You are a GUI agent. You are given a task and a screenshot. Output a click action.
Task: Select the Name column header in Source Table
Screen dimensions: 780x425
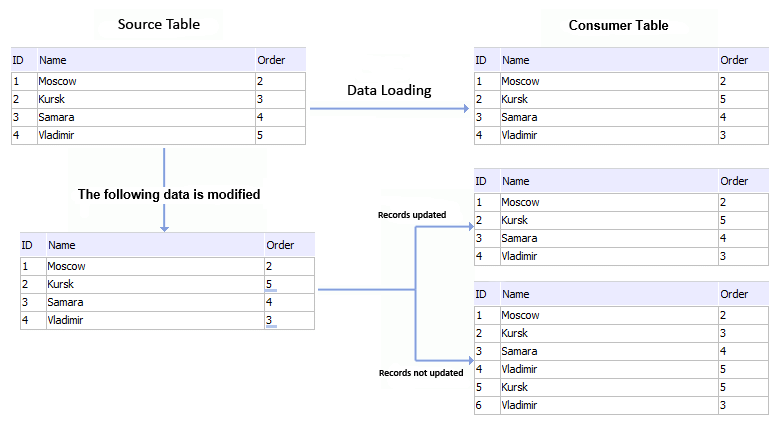(52, 60)
